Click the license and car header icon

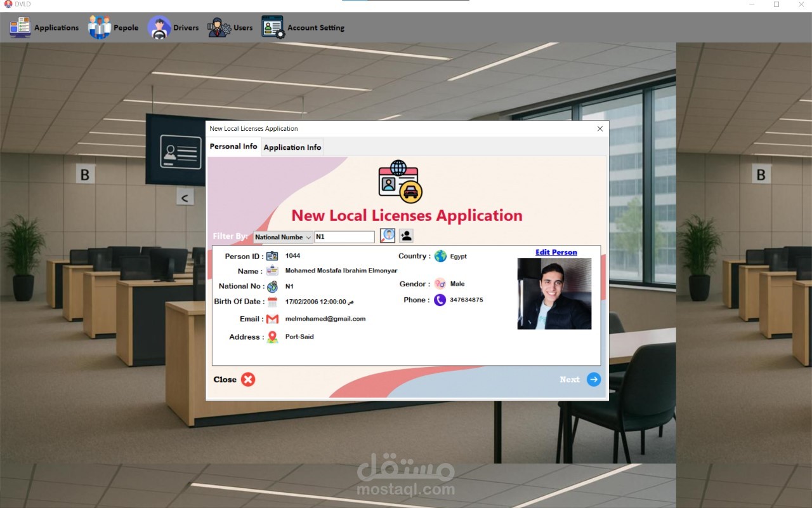coord(400,181)
